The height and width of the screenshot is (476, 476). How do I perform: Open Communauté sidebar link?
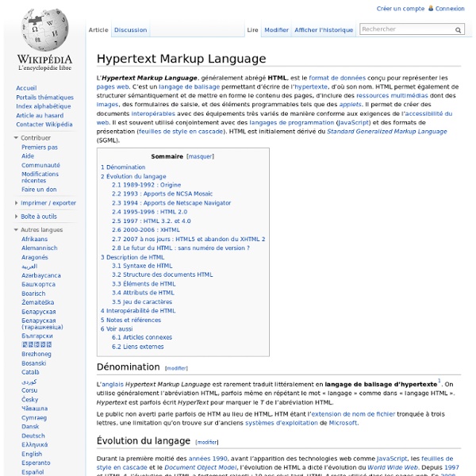pos(40,165)
